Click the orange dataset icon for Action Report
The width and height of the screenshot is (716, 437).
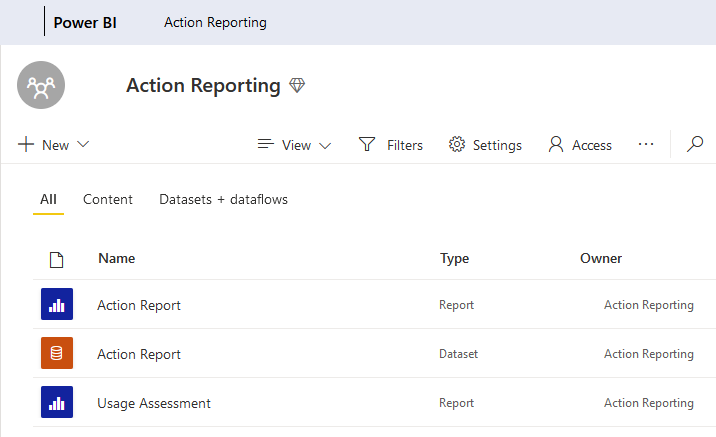pyautogui.click(x=57, y=353)
